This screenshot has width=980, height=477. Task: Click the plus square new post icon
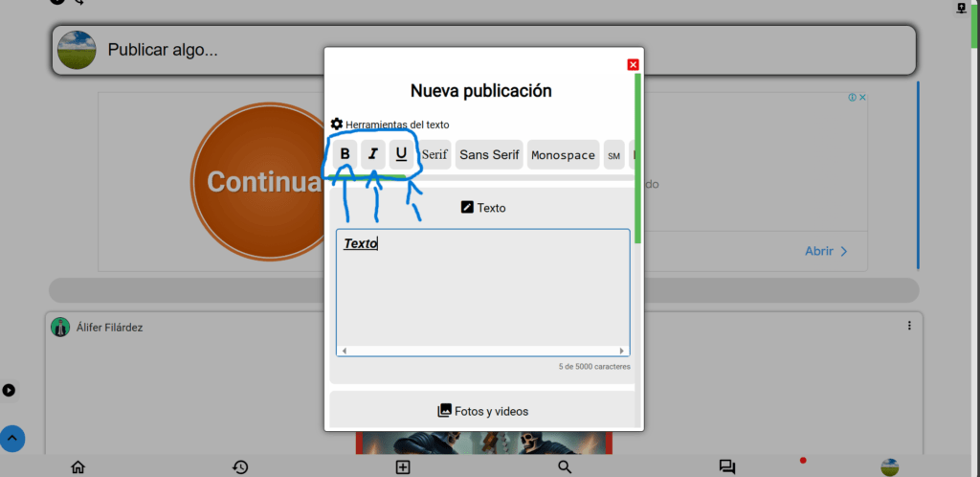pos(403,467)
